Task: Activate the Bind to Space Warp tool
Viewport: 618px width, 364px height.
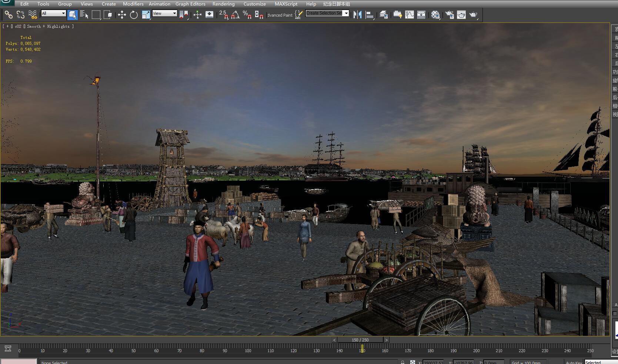Action: point(33,15)
